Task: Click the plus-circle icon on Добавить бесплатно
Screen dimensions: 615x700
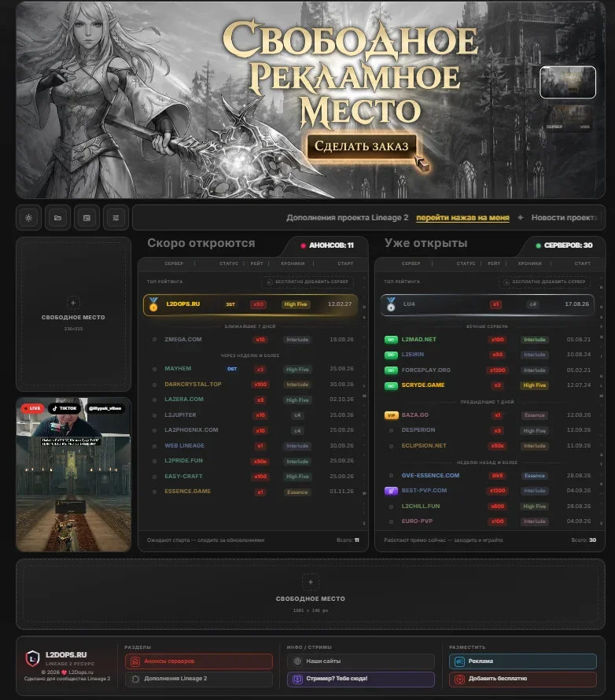Action: coord(459,679)
